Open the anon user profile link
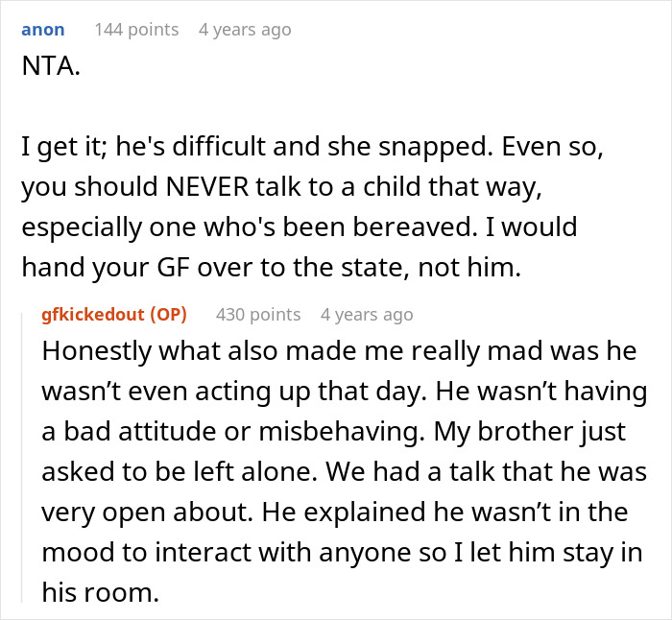Viewport: 672px width, 620px height. click(42, 30)
